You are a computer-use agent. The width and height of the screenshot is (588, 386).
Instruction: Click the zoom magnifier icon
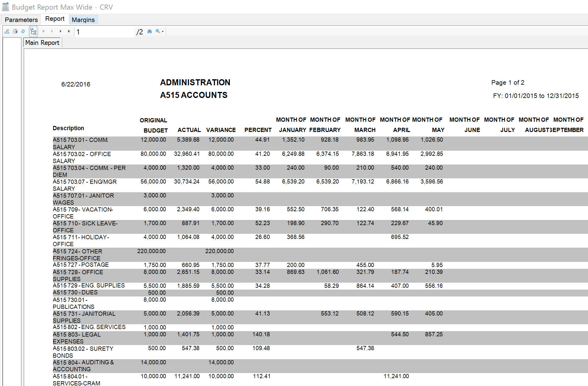(x=158, y=31)
